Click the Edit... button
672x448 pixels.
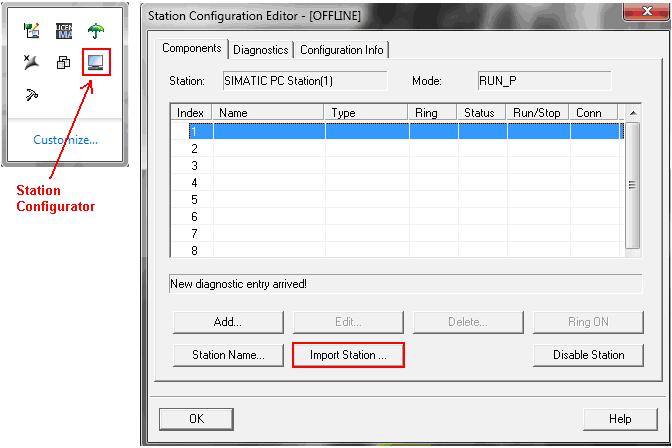(348, 322)
